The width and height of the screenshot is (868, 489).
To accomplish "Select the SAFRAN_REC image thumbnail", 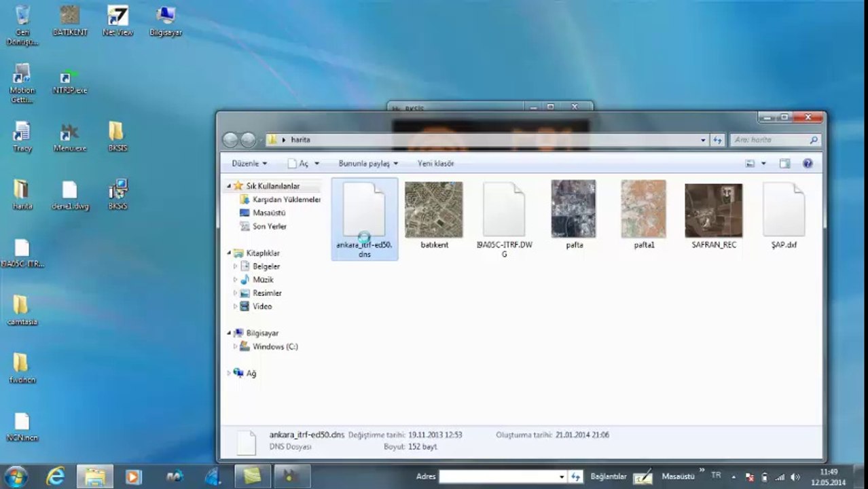I will tap(713, 215).
